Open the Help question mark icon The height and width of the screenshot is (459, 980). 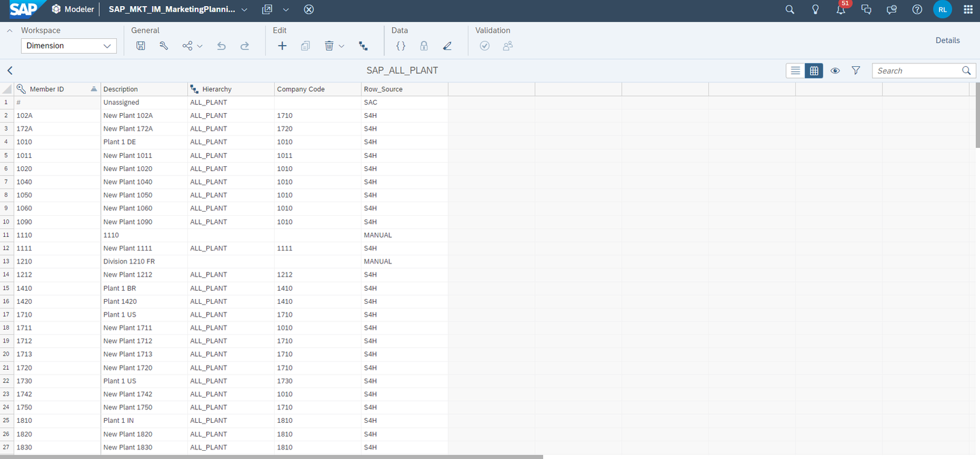pos(917,10)
